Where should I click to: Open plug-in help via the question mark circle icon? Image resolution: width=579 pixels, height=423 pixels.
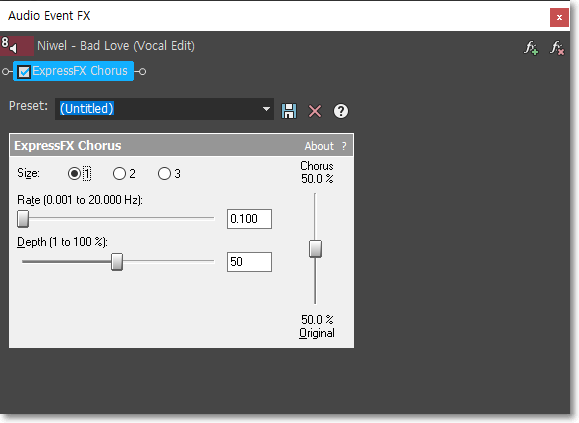[x=340, y=111]
